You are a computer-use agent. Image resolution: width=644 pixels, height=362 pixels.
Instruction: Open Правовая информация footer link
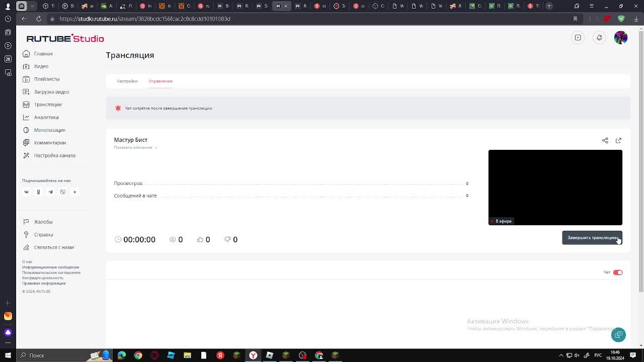tap(44, 283)
